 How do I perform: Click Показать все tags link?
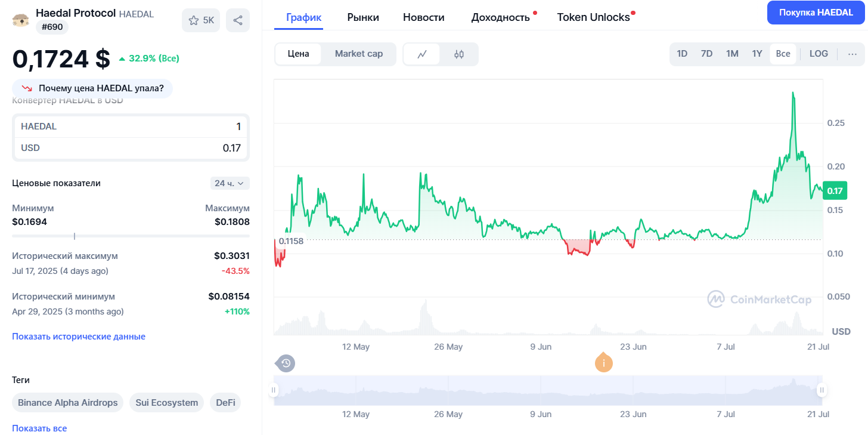click(39, 428)
